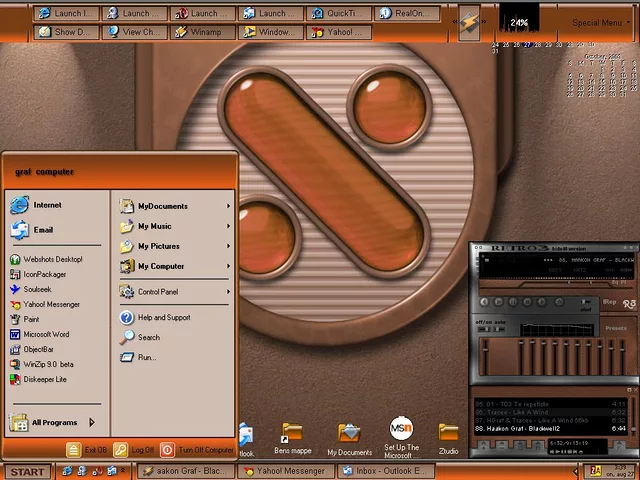Screen dimensions: 640x480
Task: Select Help and Support menu entry
Action: (x=163, y=318)
